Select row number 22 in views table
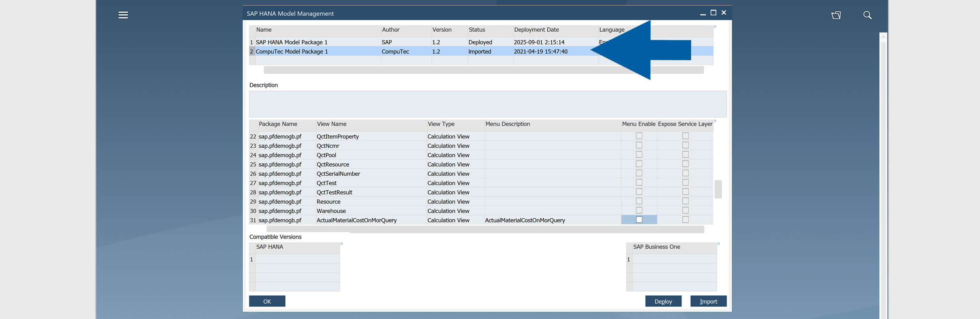 (x=253, y=136)
